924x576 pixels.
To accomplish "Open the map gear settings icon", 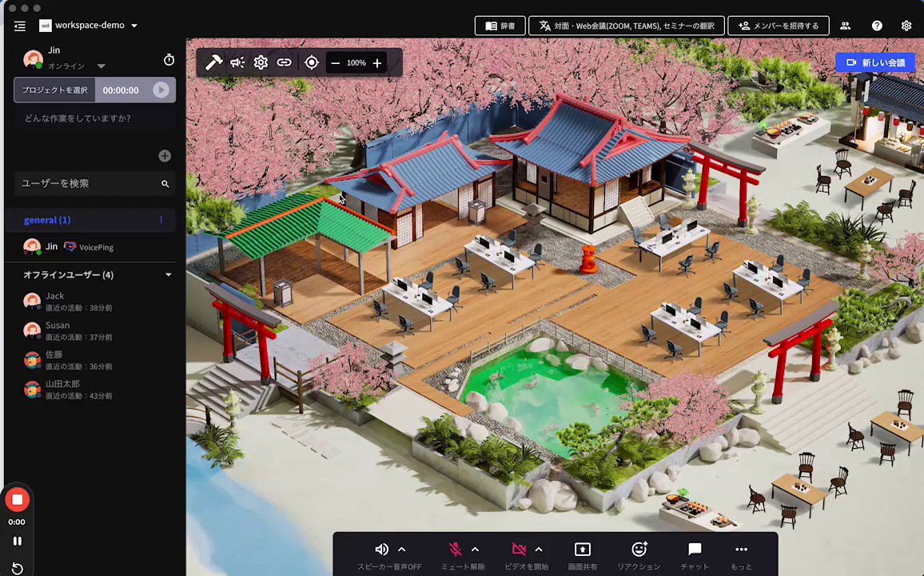I will (261, 62).
